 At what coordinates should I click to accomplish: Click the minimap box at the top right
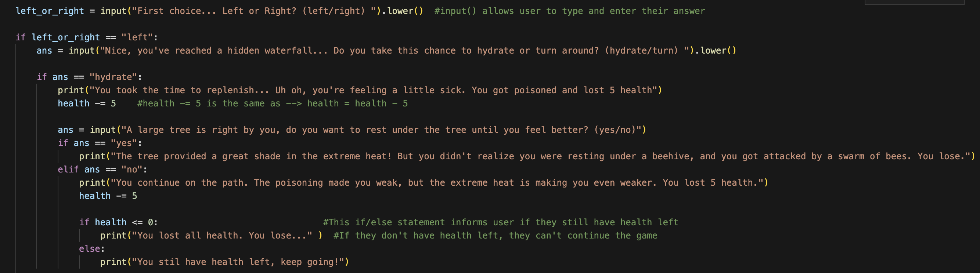point(914,2)
